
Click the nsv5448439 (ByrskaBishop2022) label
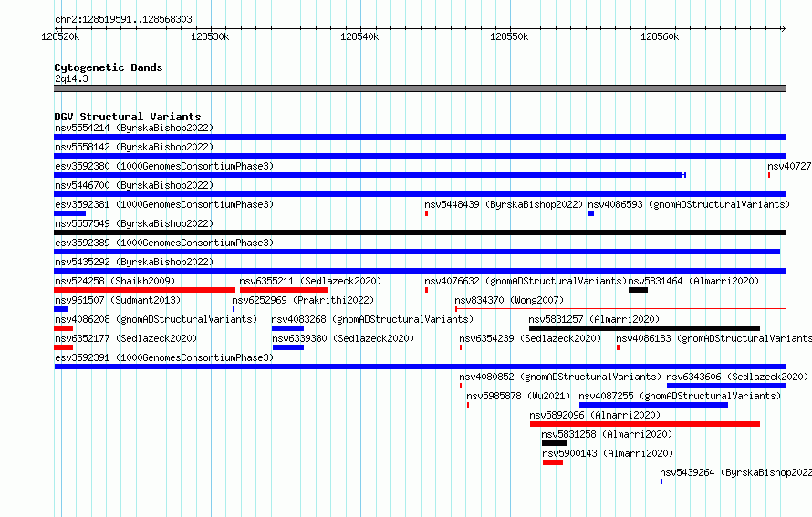pos(504,204)
